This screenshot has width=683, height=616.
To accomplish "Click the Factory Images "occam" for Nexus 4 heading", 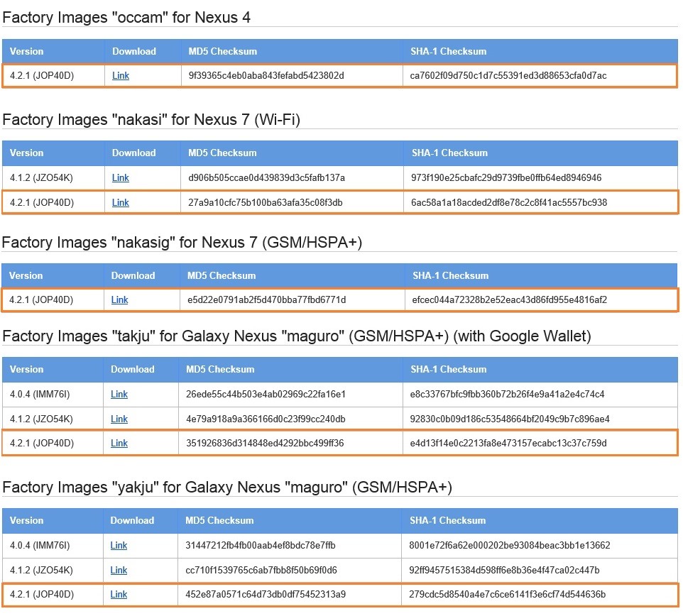I will pos(126,17).
